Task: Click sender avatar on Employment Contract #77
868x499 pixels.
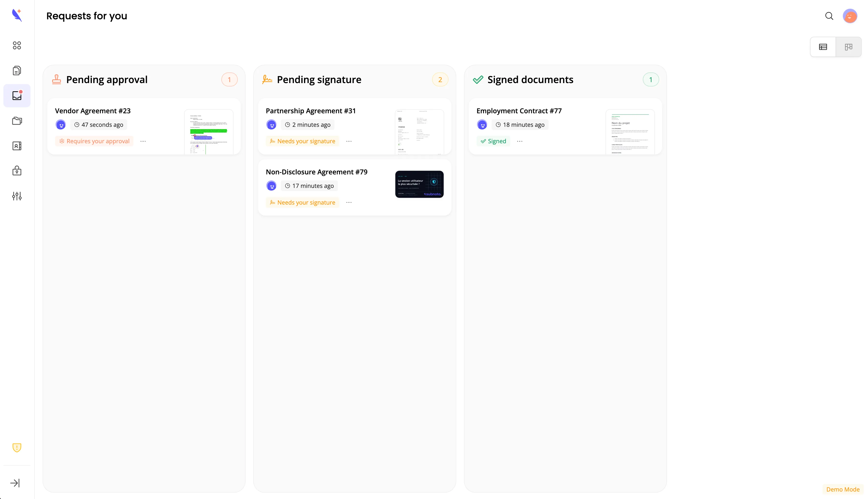Action: (x=482, y=124)
